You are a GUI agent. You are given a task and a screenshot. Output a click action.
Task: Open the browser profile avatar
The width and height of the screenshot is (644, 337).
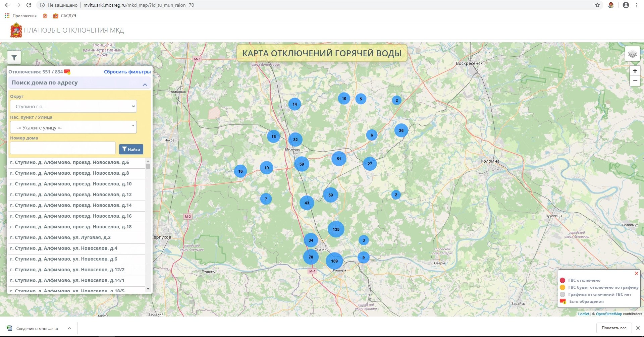pyautogui.click(x=626, y=5)
